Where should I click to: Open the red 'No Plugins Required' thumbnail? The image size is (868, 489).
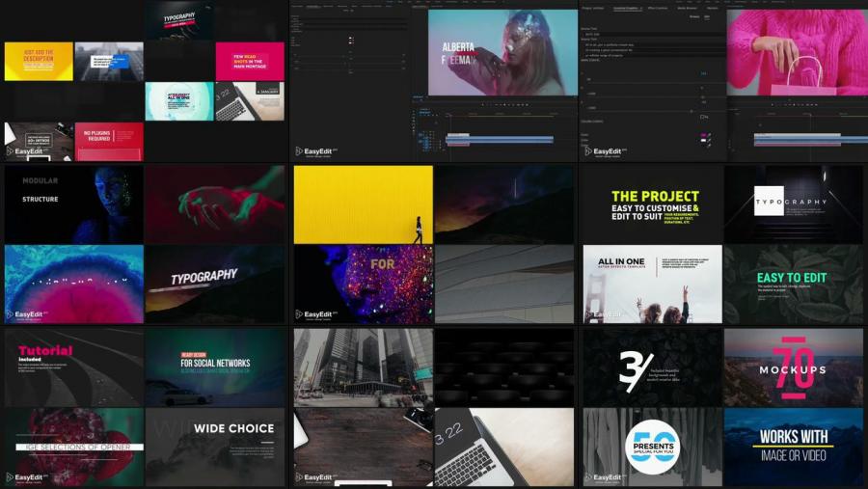109,141
